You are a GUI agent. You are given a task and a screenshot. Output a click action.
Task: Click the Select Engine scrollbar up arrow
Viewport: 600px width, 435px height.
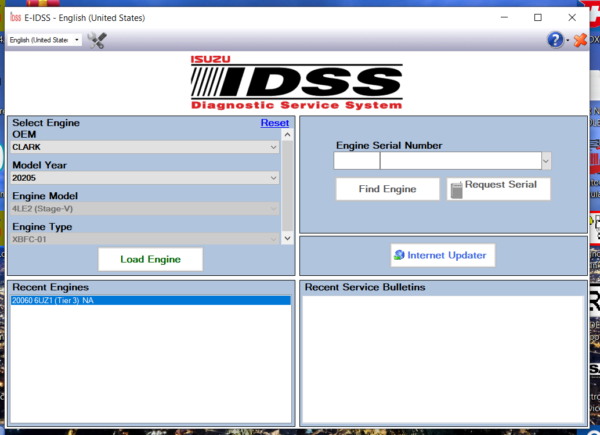(x=287, y=135)
